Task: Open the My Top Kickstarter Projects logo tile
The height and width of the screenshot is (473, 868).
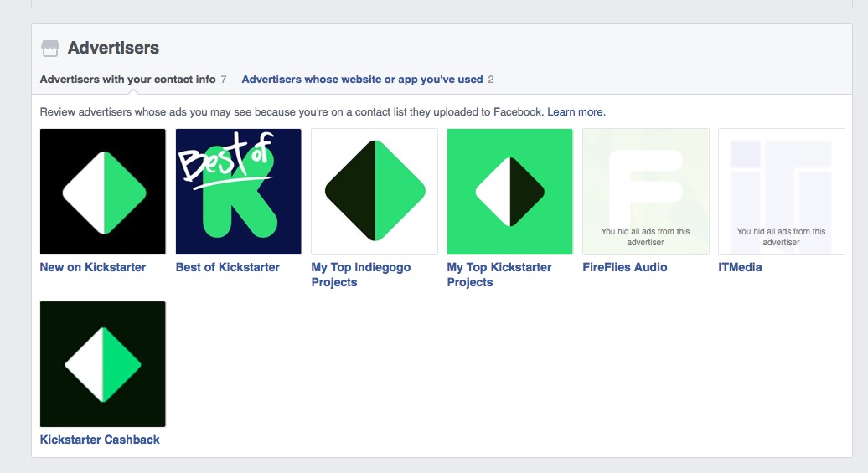Action: click(510, 192)
